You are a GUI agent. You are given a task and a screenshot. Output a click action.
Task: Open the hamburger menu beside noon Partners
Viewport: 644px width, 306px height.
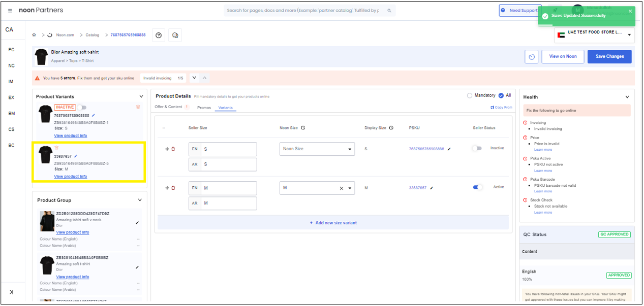pyautogui.click(x=10, y=11)
